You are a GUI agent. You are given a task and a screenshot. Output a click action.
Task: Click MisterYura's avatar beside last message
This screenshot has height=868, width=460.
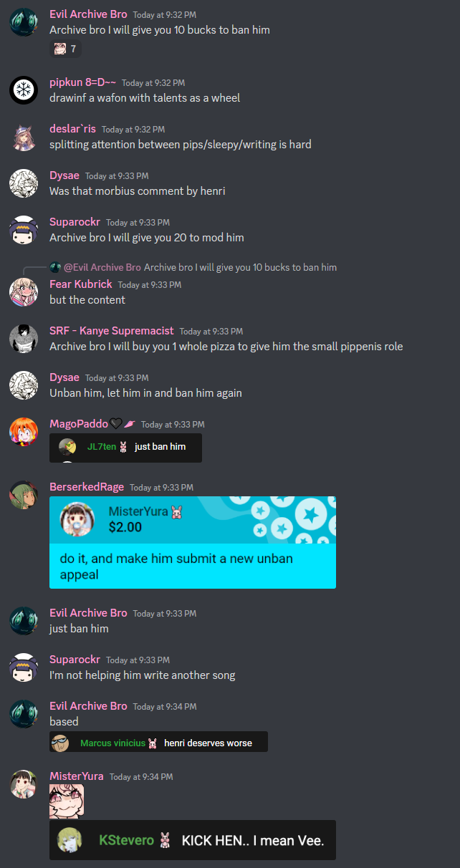24,783
